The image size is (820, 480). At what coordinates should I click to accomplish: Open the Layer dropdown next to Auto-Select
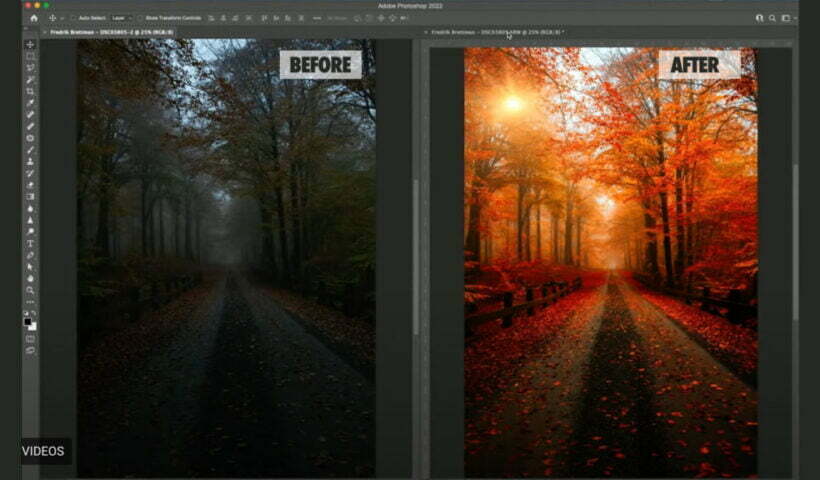[121, 18]
